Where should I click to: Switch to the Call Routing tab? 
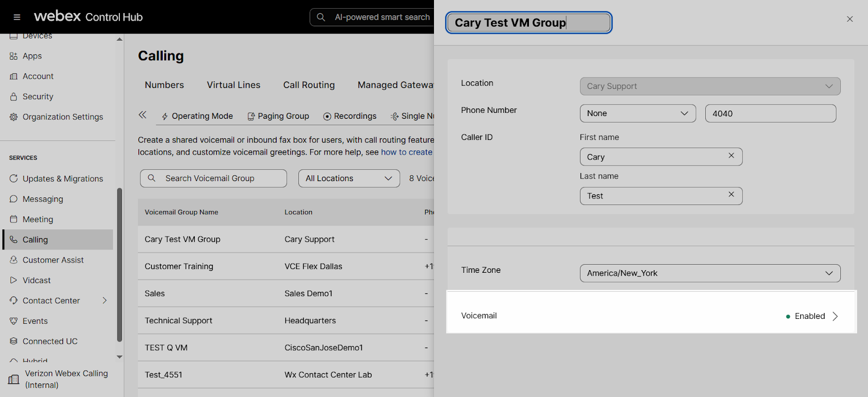tap(309, 85)
